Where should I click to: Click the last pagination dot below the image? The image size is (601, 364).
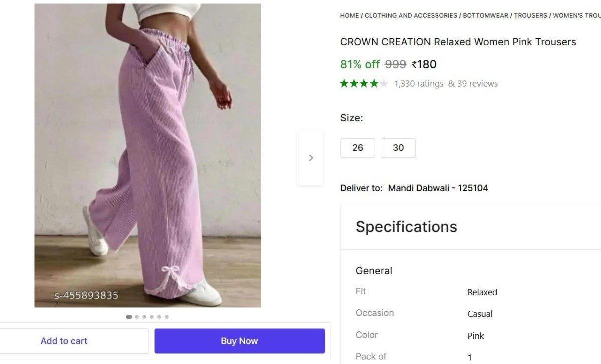[x=167, y=316]
